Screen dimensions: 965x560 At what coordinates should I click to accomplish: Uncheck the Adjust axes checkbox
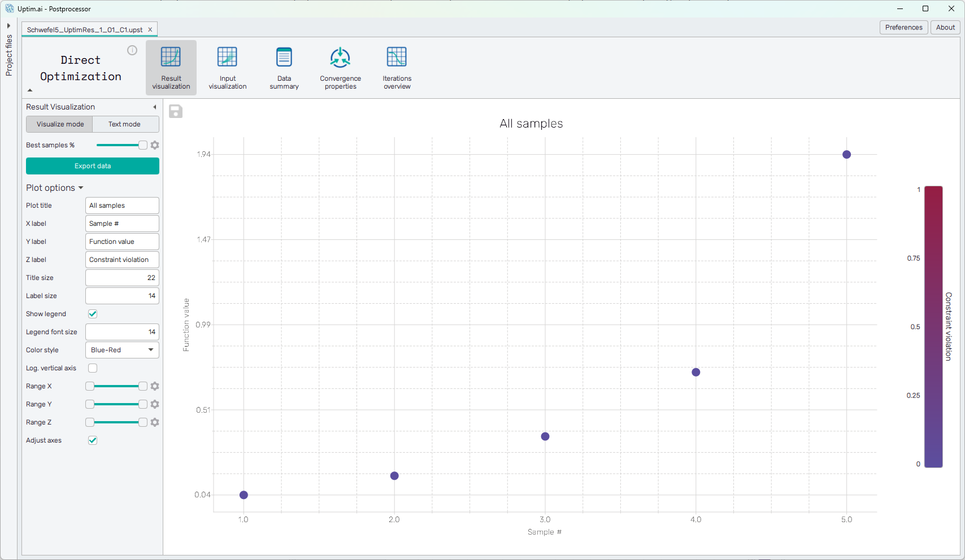pyautogui.click(x=93, y=440)
